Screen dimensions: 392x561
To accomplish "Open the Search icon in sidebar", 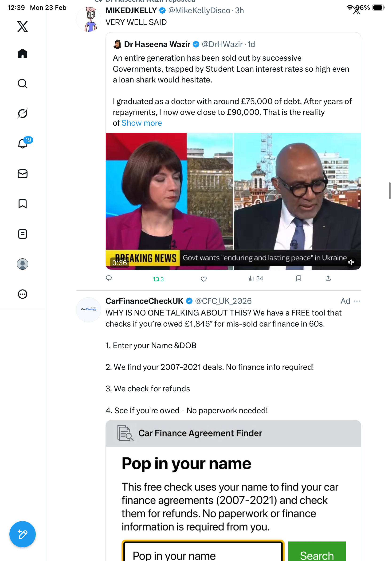I will [x=23, y=84].
